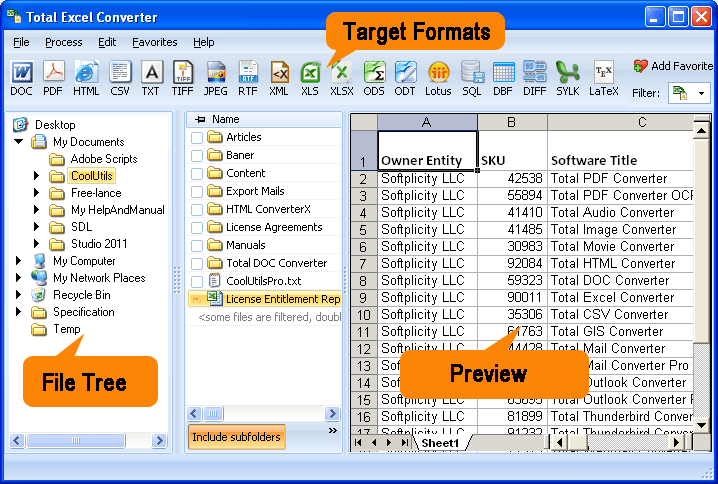The width and height of the screenshot is (718, 484).
Task: Choose Lotus as target format
Action: [438, 78]
